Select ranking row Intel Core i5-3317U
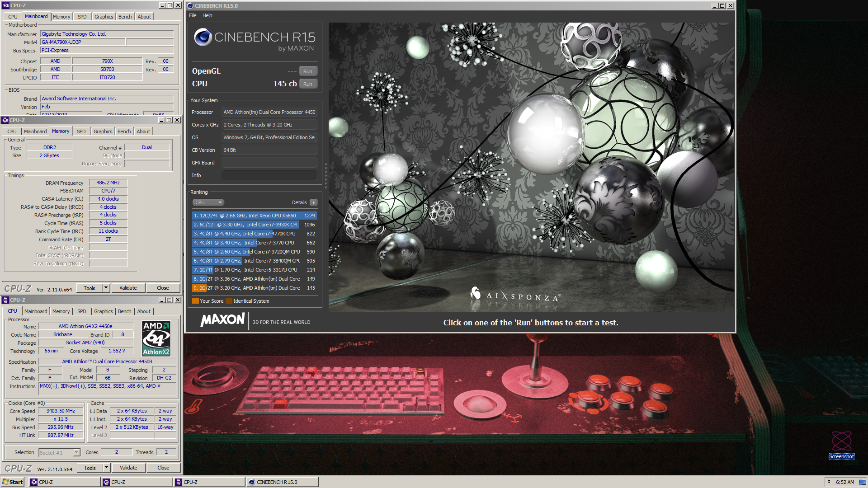This screenshot has height=488, width=868. click(x=255, y=270)
